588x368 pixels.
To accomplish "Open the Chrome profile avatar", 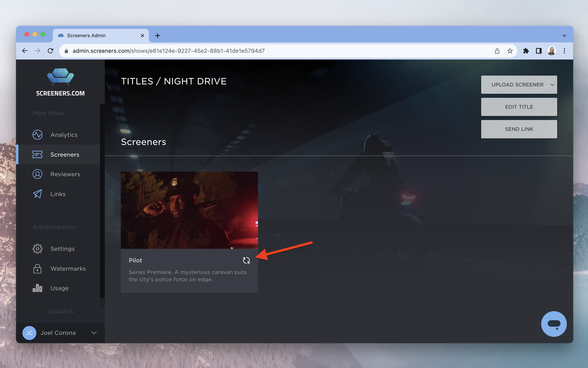I will (x=551, y=51).
